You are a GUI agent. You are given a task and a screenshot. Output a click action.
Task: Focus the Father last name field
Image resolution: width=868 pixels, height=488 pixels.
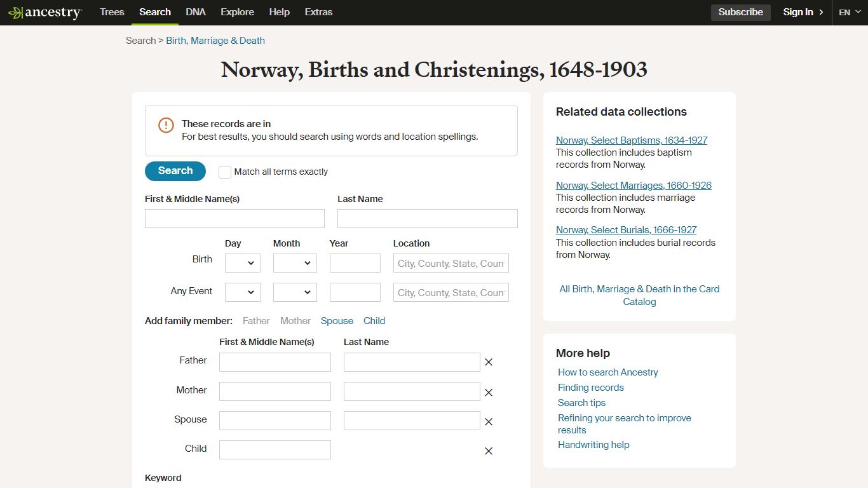[x=412, y=362]
